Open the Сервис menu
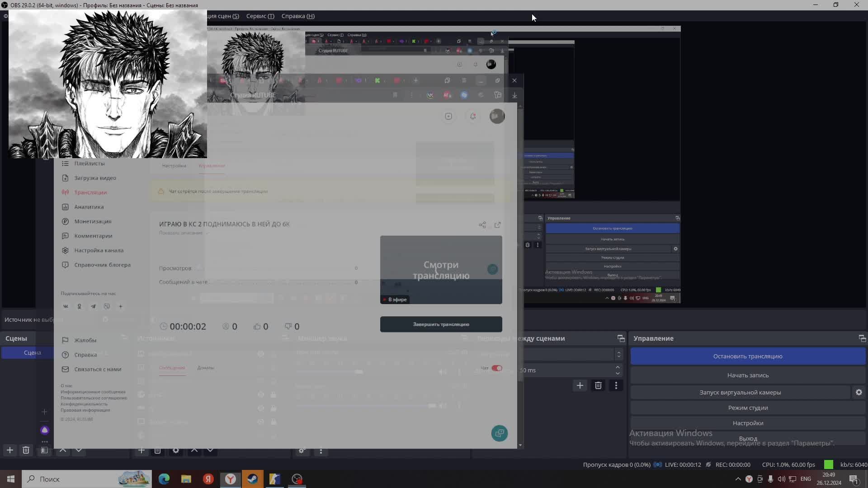868x488 pixels. pos(260,16)
